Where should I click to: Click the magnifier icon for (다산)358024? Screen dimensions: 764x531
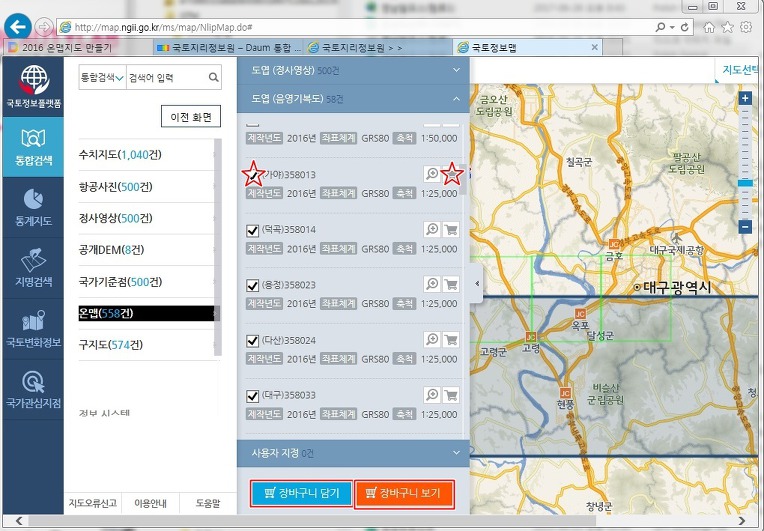(432, 340)
